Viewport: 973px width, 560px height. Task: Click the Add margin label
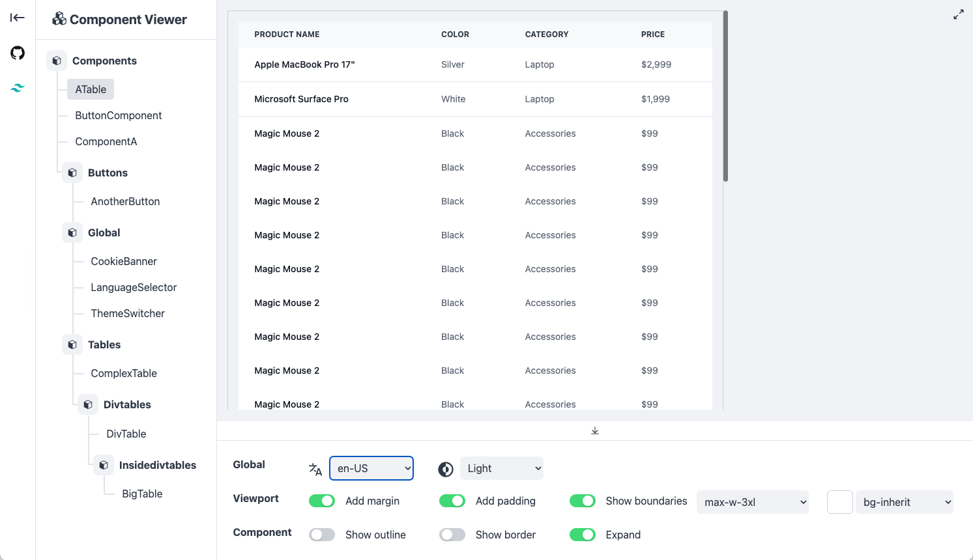(x=372, y=501)
